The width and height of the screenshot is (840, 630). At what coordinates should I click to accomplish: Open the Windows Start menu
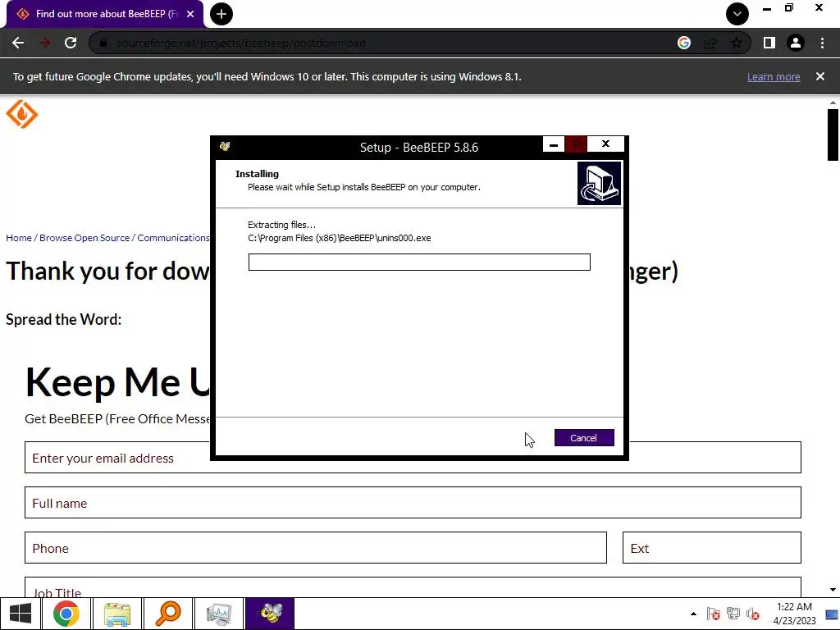(x=21, y=614)
